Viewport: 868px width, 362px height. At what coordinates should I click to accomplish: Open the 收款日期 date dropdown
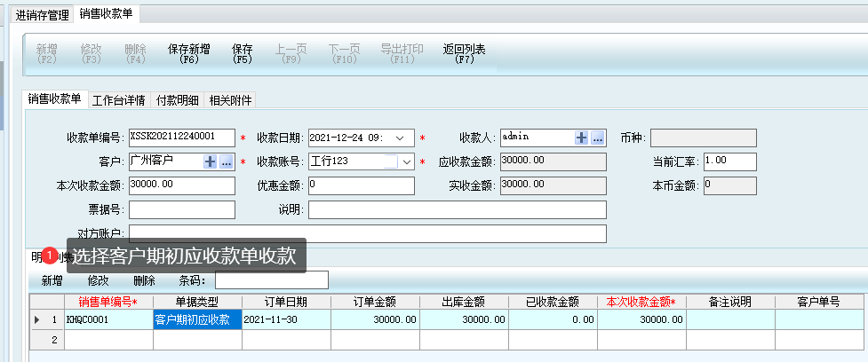(400, 138)
